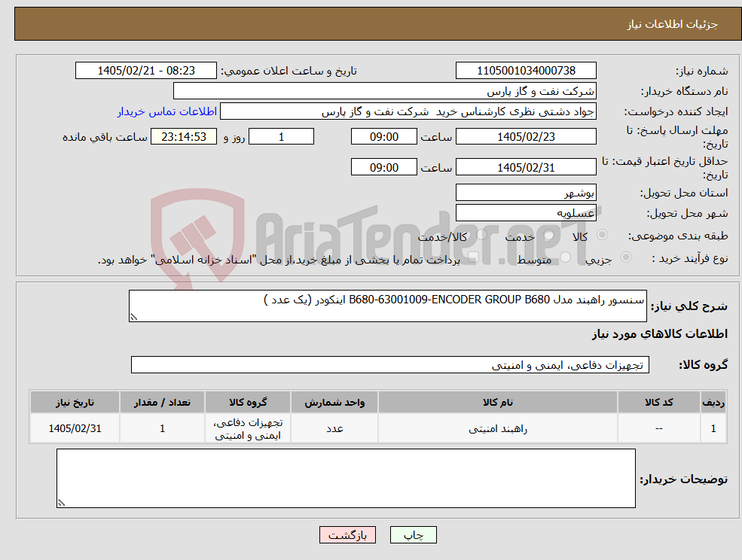This screenshot has height=560, width=742.
Task: Click the نام کالا column header
Action: 498,402
